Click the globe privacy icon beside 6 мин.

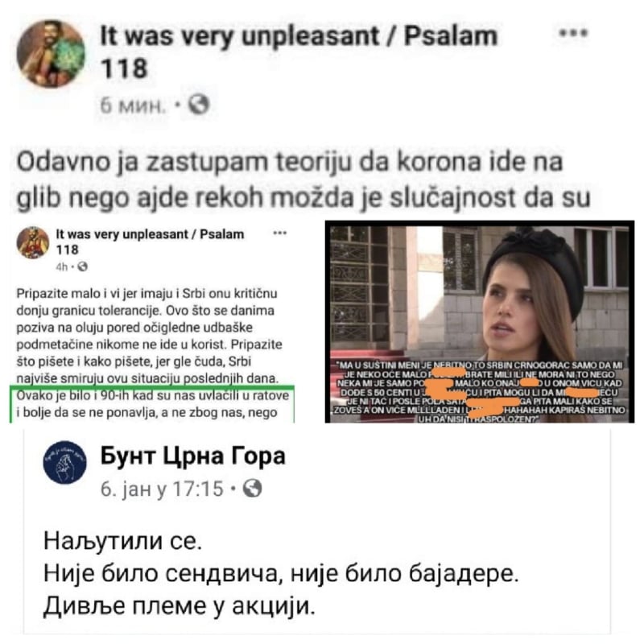tap(199, 105)
